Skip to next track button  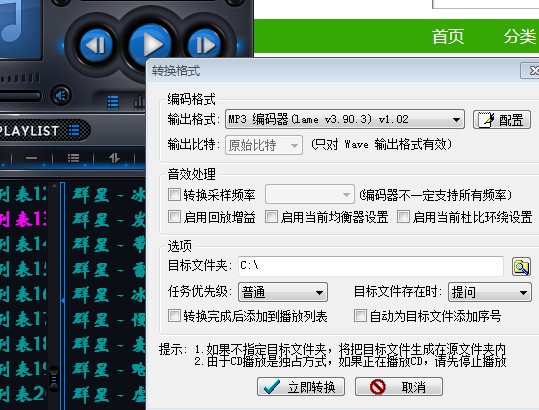click(x=204, y=45)
